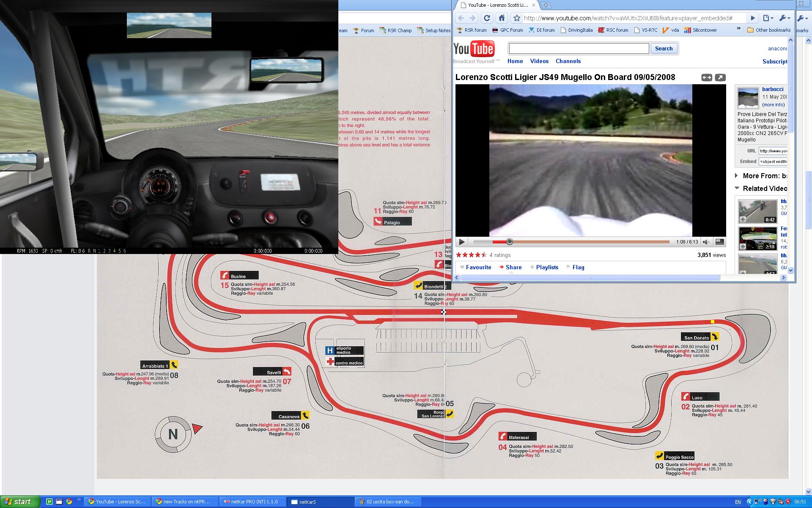Bookmark page with the star icon

[516, 18]
